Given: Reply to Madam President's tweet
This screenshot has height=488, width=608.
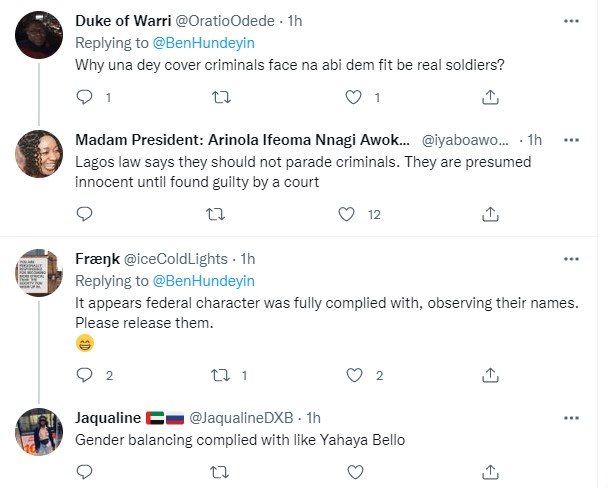Looking at the screenshot, I should click(x=84, y=213).
